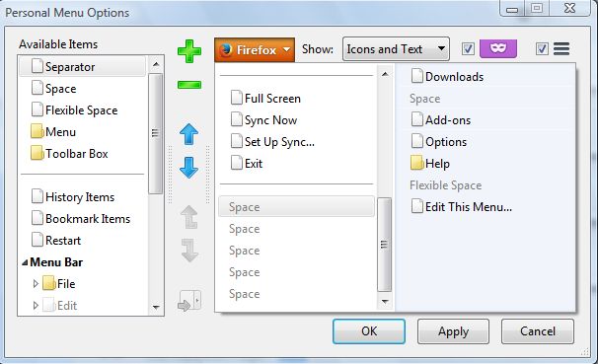
Task: Click the Available Items scrollbar down arrow
Action: pyautogui.click(x=156, y=307)
